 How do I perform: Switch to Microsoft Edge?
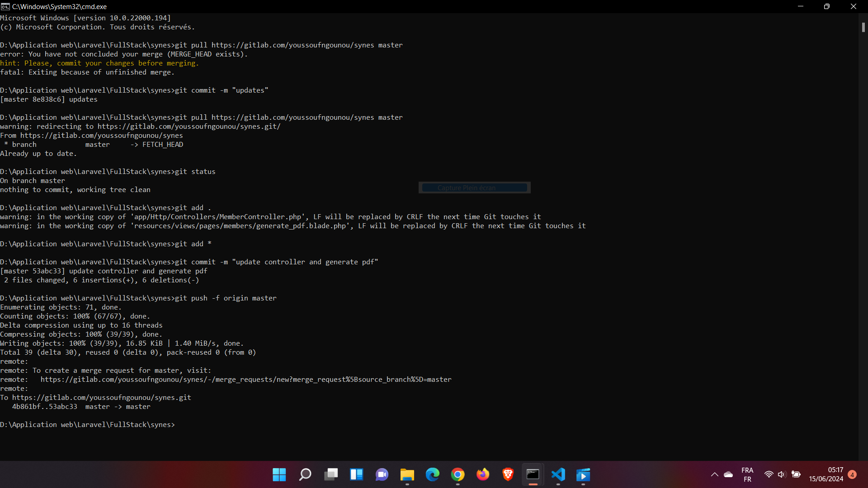pyautogui.click(x=433, y=474)
